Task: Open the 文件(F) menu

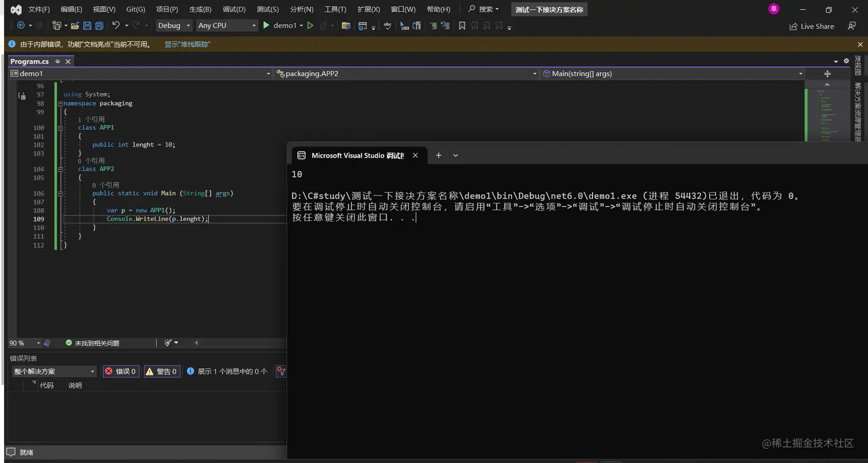Action: tap(39, 9)
